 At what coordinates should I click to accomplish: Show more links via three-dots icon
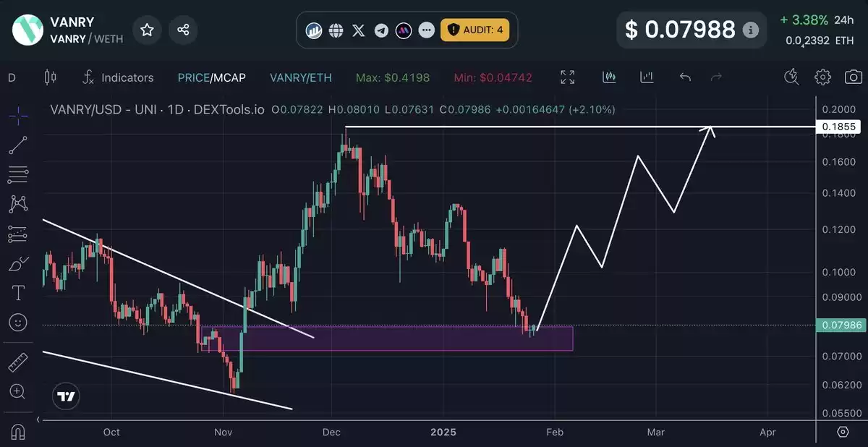pyautogui.click(x=427, y=30)
